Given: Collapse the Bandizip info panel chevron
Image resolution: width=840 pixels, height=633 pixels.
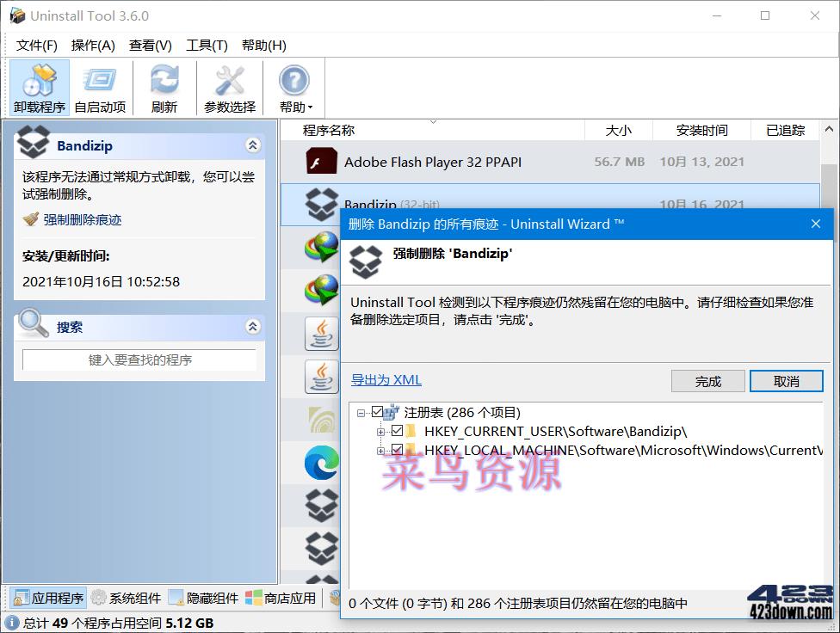Looking at the screenshot, I should point(252,145).
